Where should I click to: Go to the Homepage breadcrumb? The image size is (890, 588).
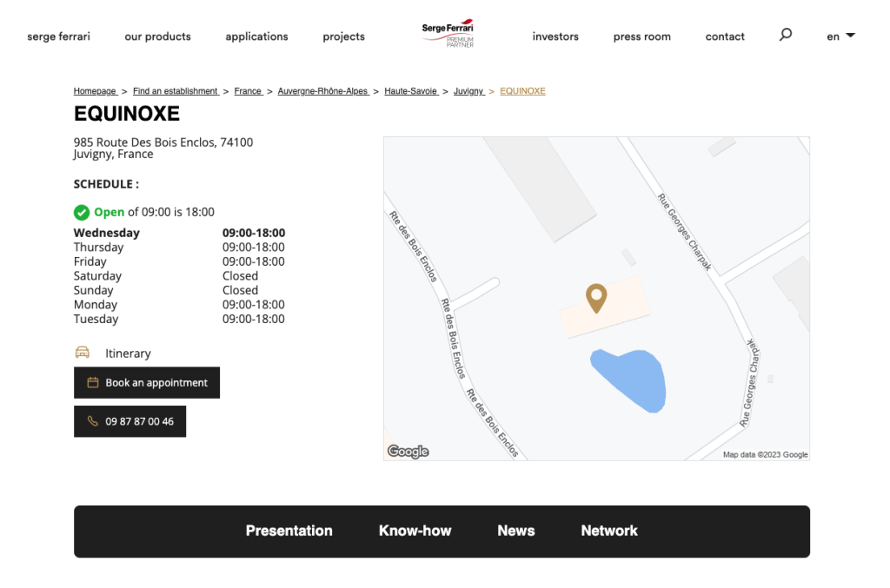[x=96, y=90]
